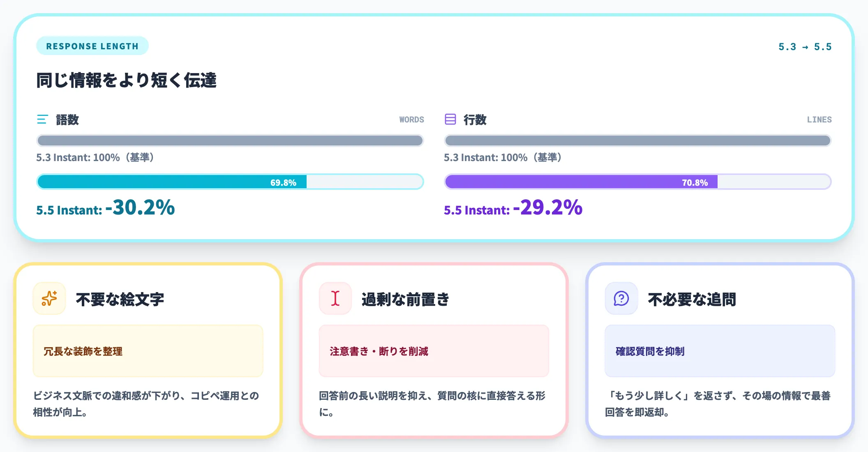868x452 pixels.
Task: Click the RESPONSE LENGTH badge
Action: pyautogui.click(x=92, y=46)
